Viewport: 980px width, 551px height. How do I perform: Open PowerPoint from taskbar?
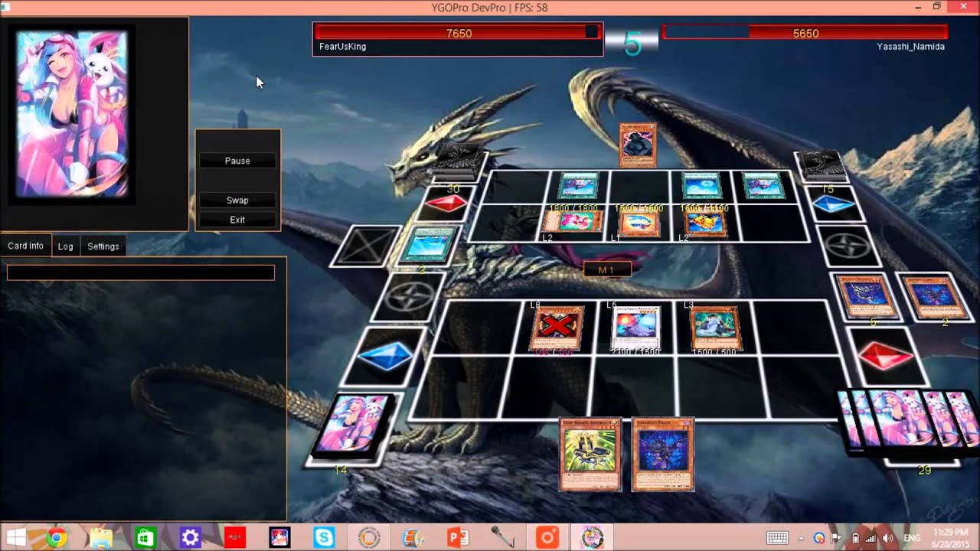pyautogui.click(x=458, y=538)
